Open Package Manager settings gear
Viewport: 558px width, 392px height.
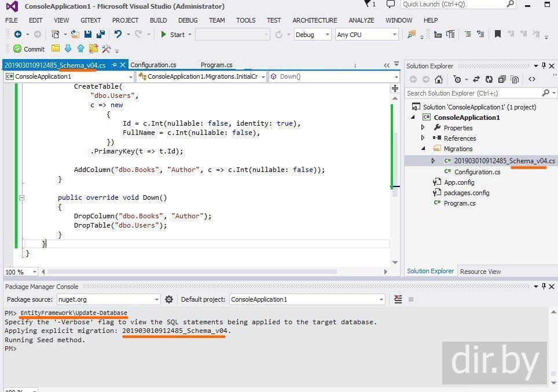[169, 299]
